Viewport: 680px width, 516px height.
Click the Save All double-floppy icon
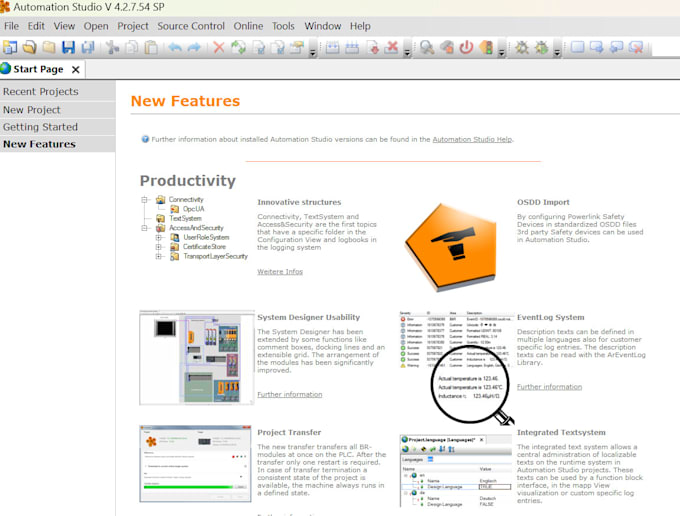point(88,47)
